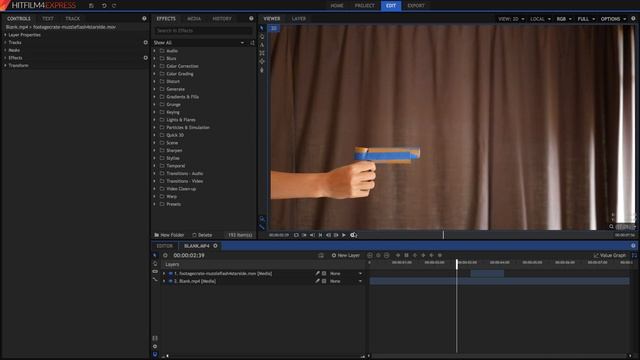Viewport: 640px width, 360px height.
Task: Open blend dropdown on footagecrate layer
Action: (345, 273)
